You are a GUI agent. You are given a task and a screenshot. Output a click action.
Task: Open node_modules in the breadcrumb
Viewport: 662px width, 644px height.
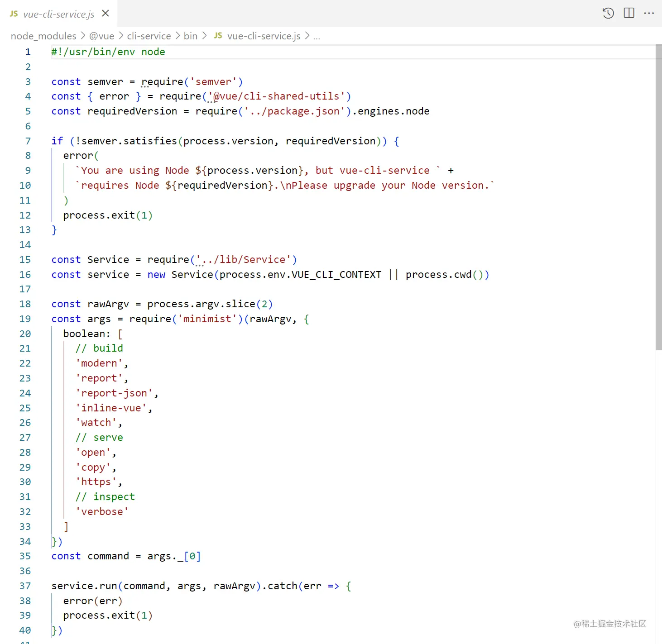43,36
